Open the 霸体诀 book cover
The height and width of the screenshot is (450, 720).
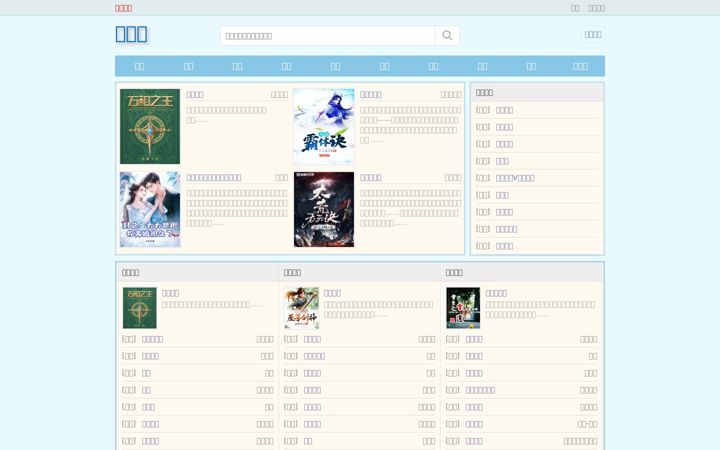click(324, 126)
